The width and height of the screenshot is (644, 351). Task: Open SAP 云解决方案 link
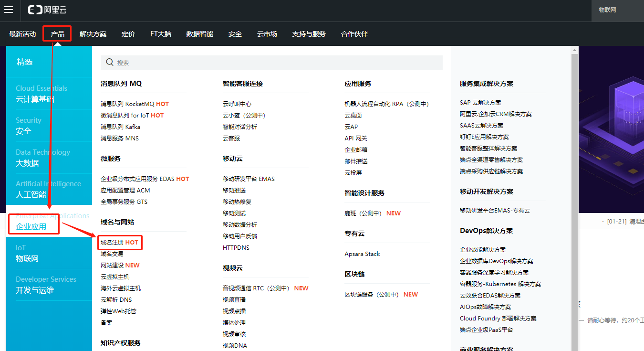click(480, 102)
